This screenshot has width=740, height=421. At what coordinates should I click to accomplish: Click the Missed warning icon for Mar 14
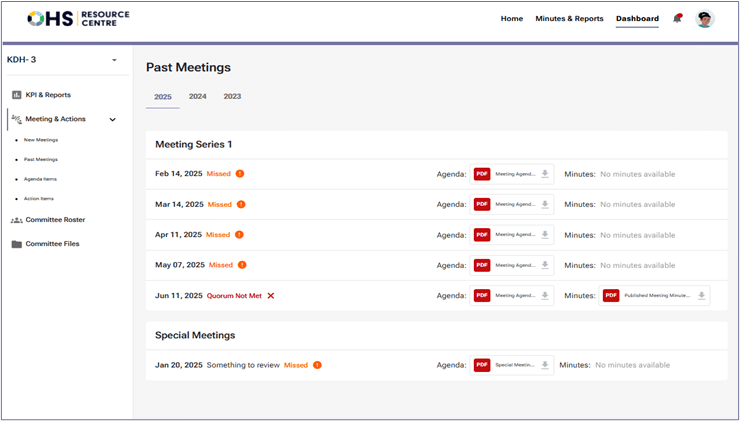tap(241, 205)
